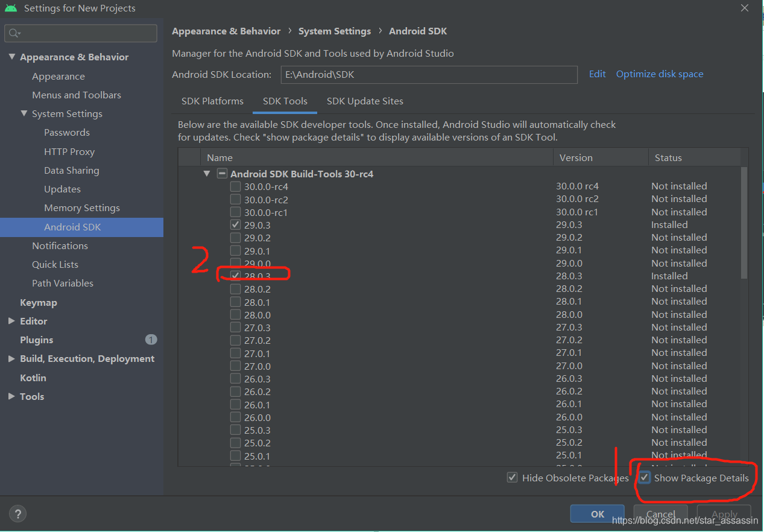Click the Installed status for 29.0.3
This screenshot has height=532, width=764.
pos(669,225)
